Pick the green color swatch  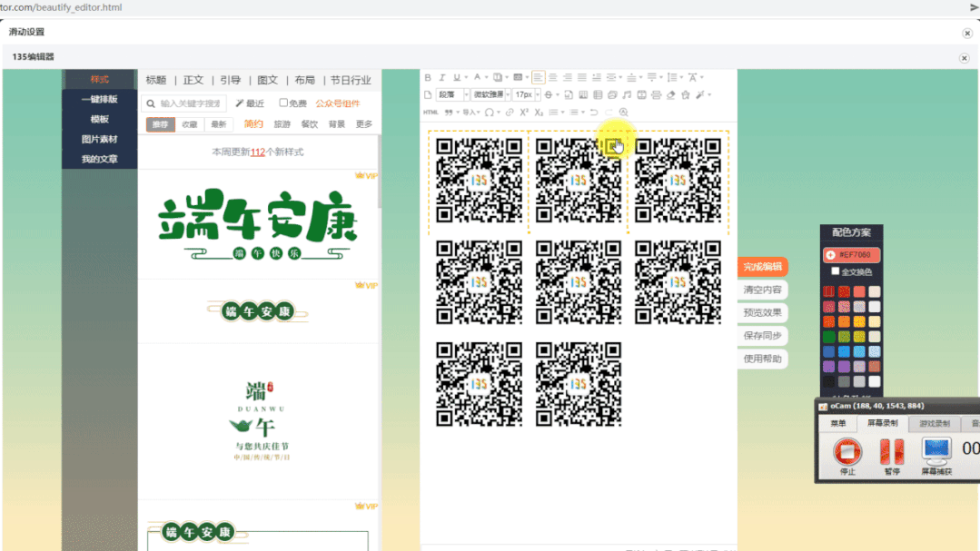[x=828, y=337]
